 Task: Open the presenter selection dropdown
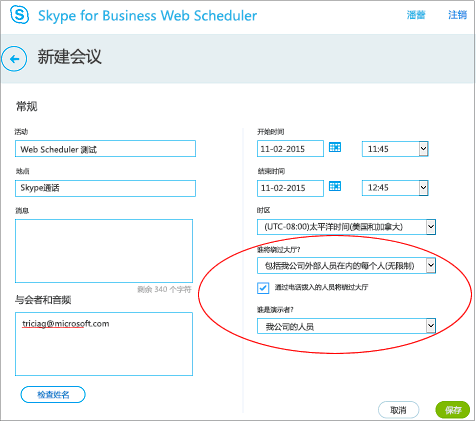pos(346,326)
